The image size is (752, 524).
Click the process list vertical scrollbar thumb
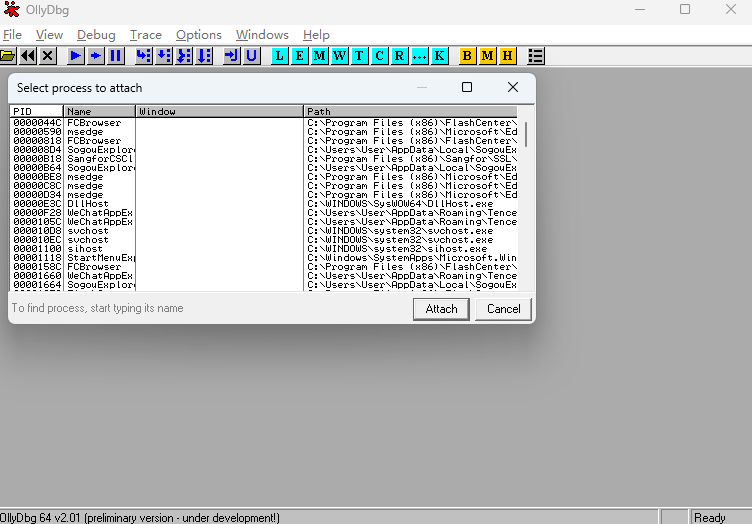526,134
